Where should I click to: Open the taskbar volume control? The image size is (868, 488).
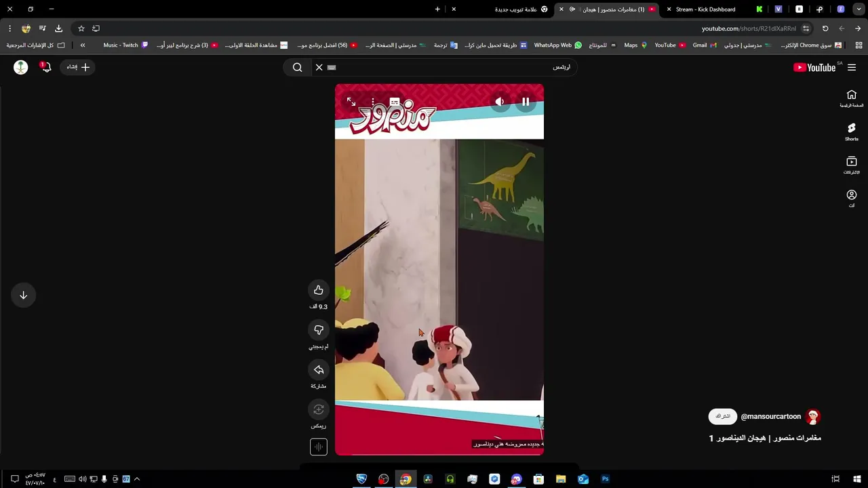click(x=82, y=479)
